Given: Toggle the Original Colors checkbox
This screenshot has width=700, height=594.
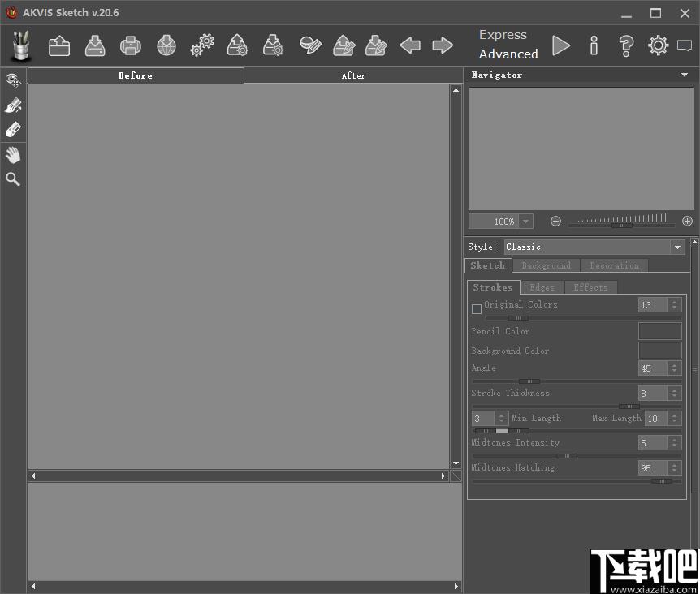Looking at the screenshot, I should [477, 308].
